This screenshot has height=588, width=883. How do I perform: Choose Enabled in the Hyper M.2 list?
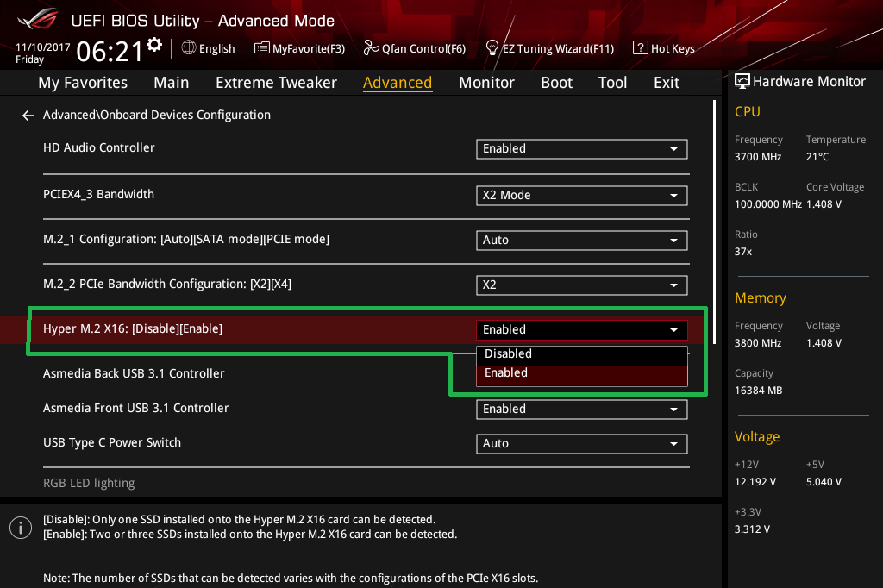[x=582, y=374]
